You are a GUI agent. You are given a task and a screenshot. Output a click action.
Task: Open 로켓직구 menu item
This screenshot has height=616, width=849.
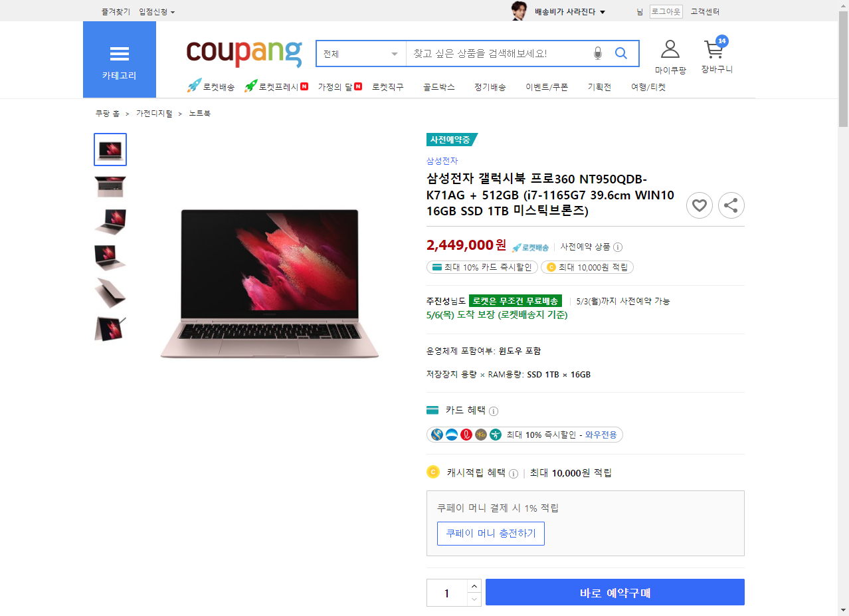tap(388, 87)
